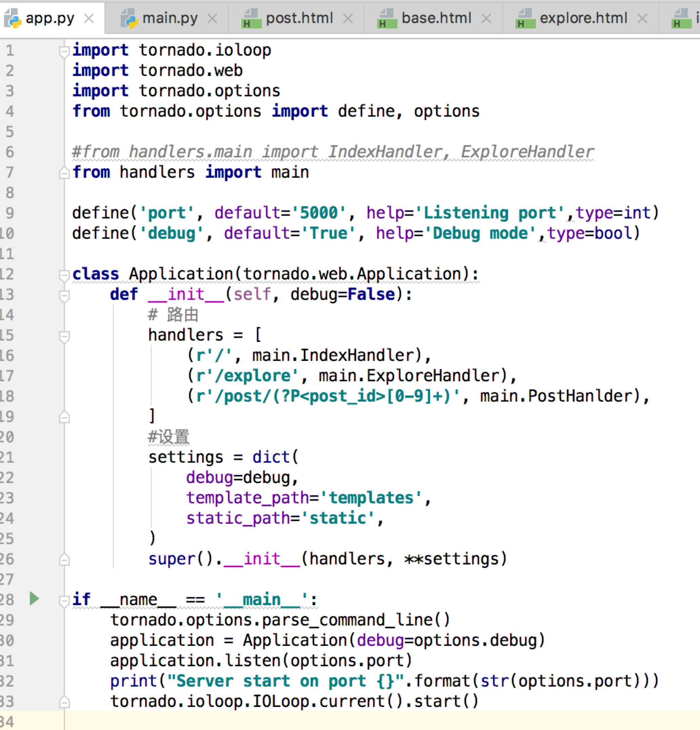Click the HTML file icon on explore.html tab
The height and width of the screenshot is (730, 700).
(525, 18)
